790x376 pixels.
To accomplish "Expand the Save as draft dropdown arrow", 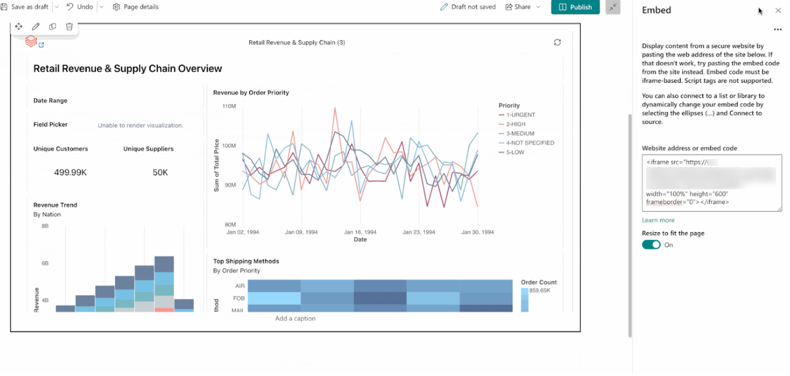I will pos(56,7).
